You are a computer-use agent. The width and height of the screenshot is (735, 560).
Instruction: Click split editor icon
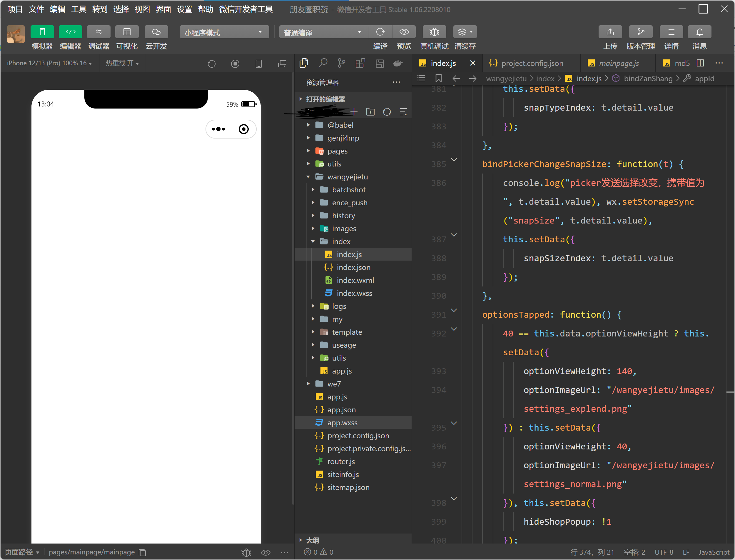coord(700,63)
